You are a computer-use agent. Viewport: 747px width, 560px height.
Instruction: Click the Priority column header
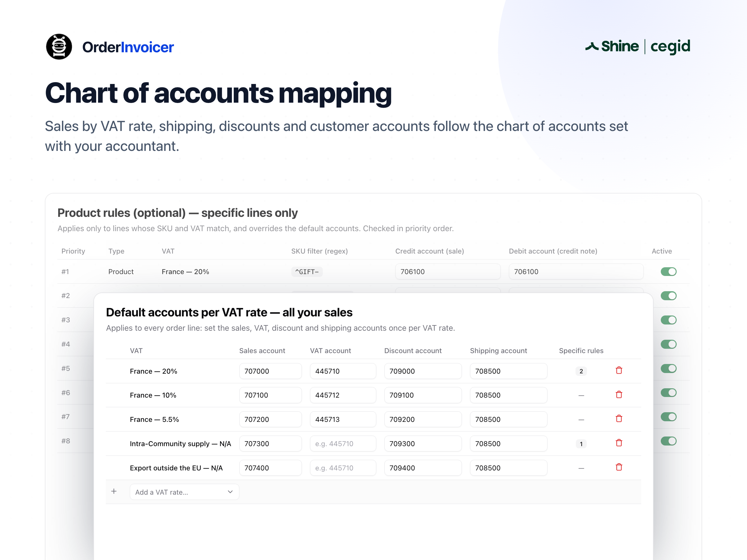click(x=73, y=251)
